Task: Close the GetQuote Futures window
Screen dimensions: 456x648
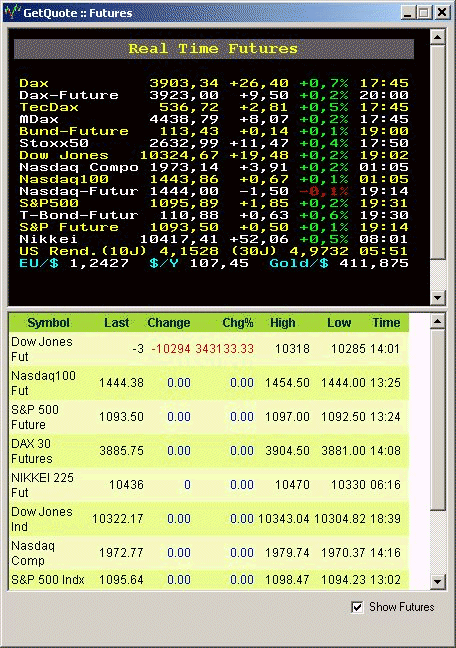Action: [x=442, y=12]
